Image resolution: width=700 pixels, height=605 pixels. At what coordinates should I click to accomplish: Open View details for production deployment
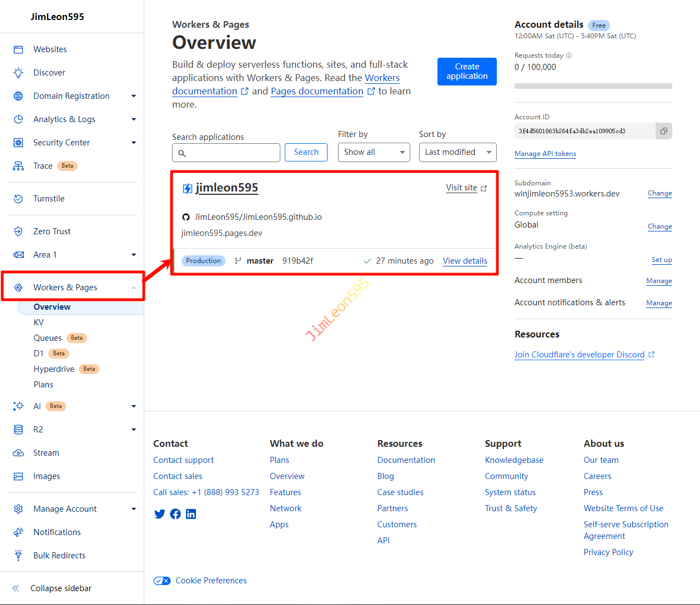click(x=465, y=261)
